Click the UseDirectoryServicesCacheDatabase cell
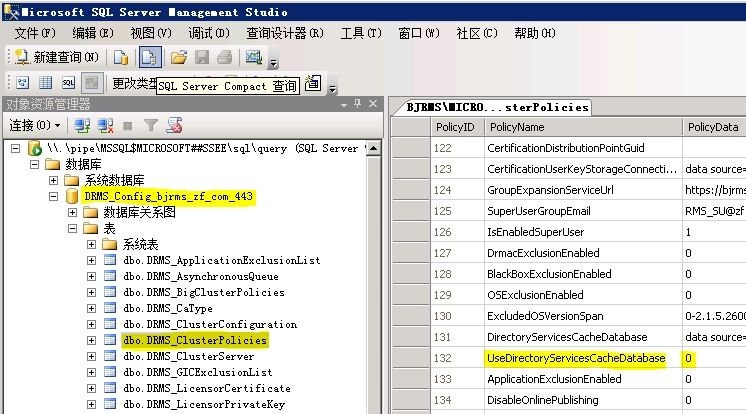Viewport: 746px width, 414px height. click(x=583, y=358)
